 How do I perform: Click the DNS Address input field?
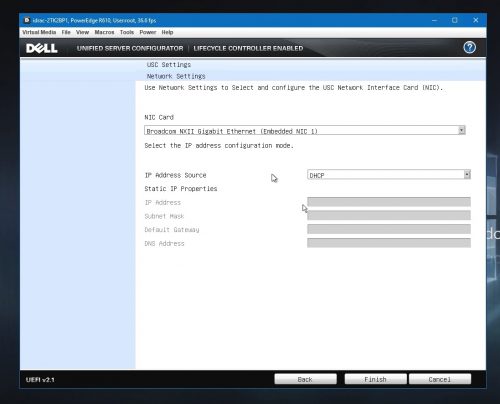click(x=389, y=243)
